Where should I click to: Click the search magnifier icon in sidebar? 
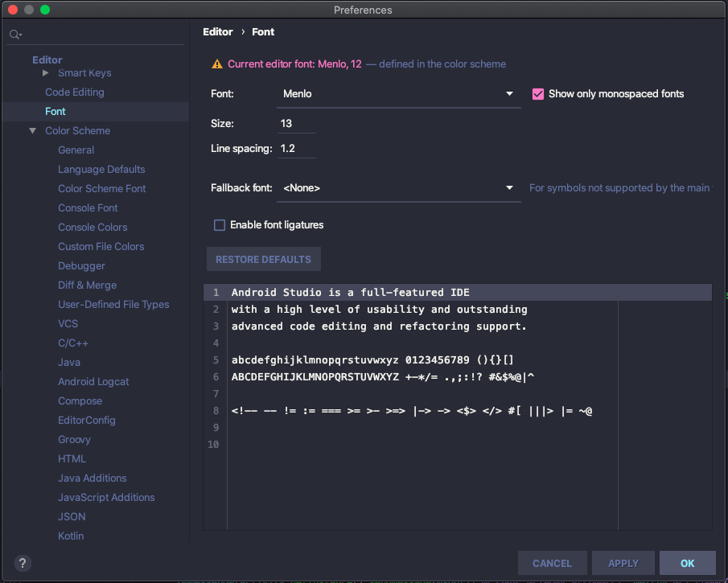pyautogui.click(x=15, y=35)
